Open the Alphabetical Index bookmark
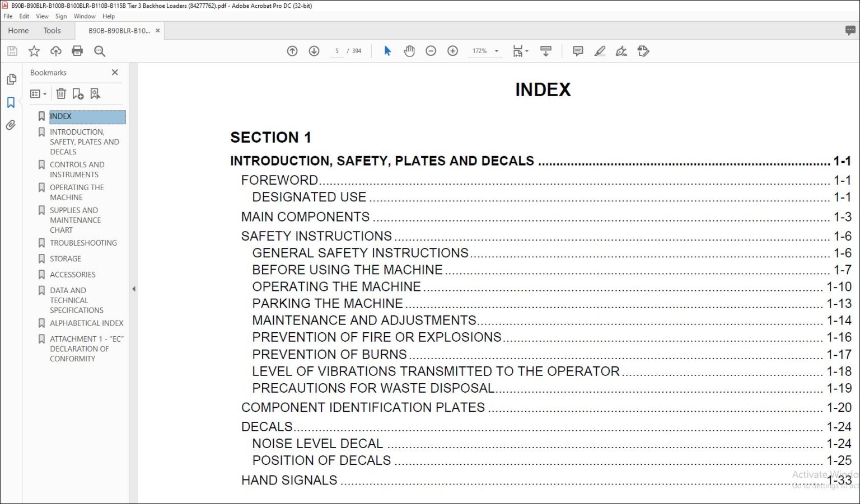Screen dimensions: 860x504 pyautogui.click(x=86, y=323)
